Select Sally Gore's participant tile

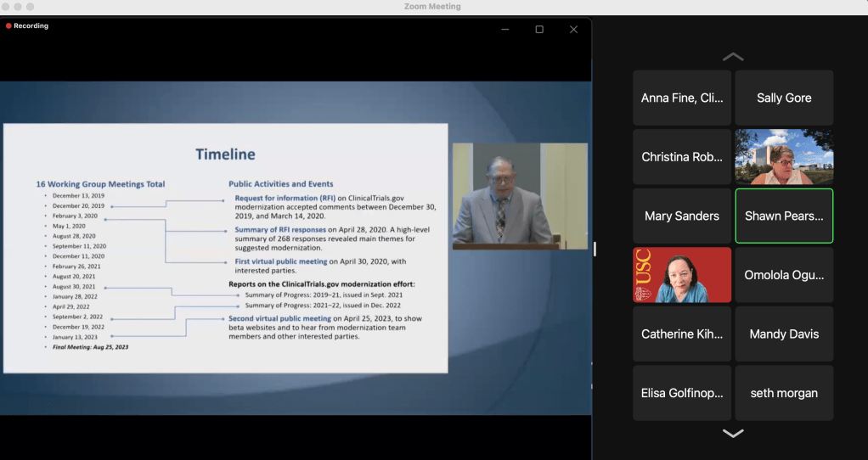(784, 98)
